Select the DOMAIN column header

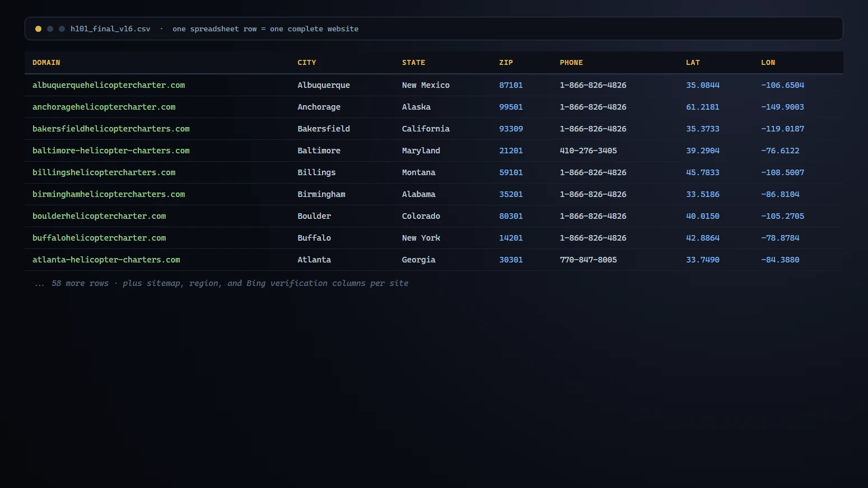point(46,63)
